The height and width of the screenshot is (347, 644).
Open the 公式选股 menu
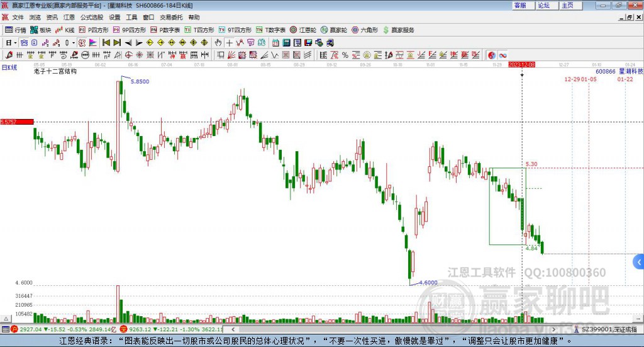click(91, 18)
